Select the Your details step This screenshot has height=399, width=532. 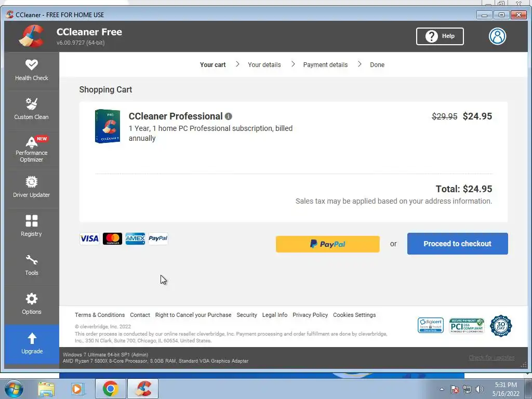(264, 65)
